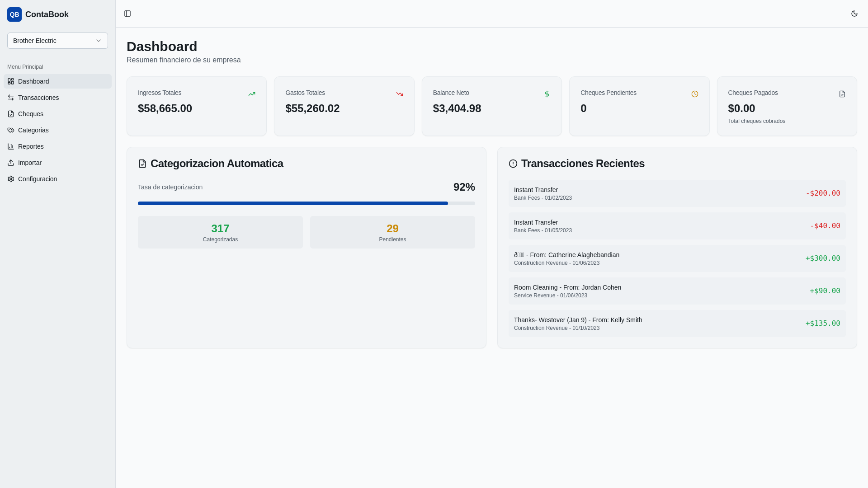
Task: Click the ContaBook QB logo icon
Action: 14,14
